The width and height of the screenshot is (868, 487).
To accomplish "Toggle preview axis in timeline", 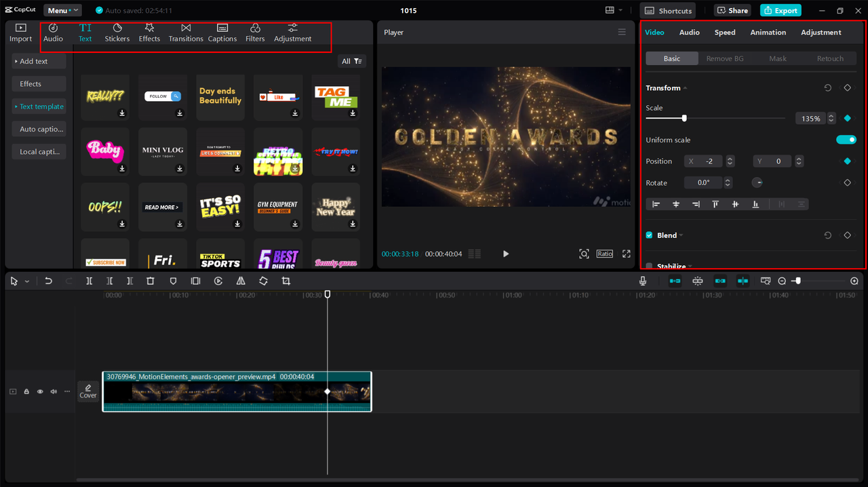I will tap(743, 281).
